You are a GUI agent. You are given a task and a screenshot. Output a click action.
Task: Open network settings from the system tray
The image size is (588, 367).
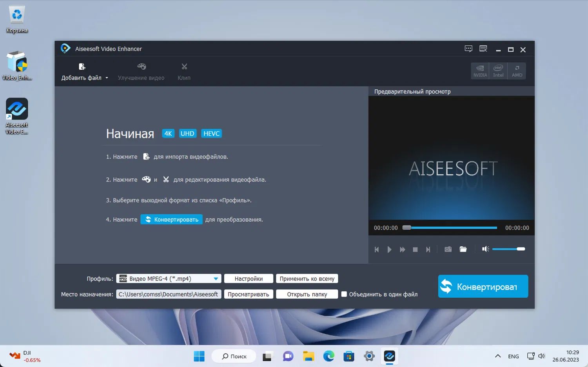tap(531, 356)
